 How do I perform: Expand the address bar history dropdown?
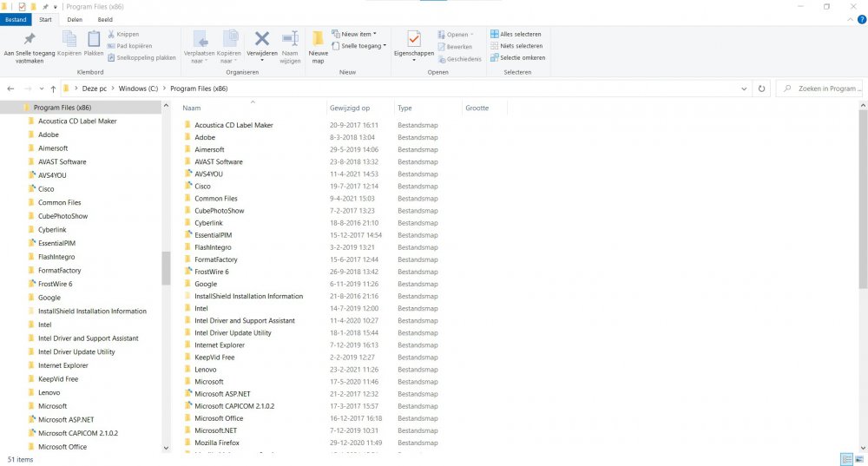(x=745, y=89)
